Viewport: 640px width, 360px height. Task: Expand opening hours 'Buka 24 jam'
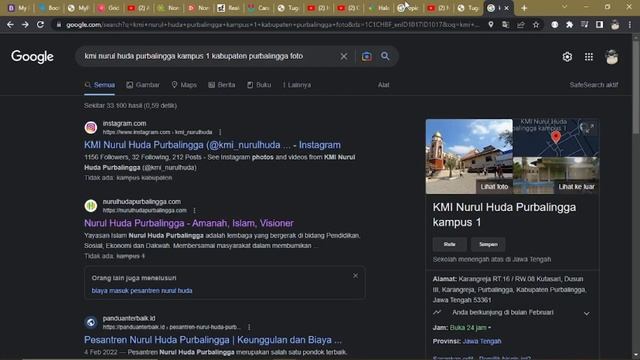[x=470, y=328]
